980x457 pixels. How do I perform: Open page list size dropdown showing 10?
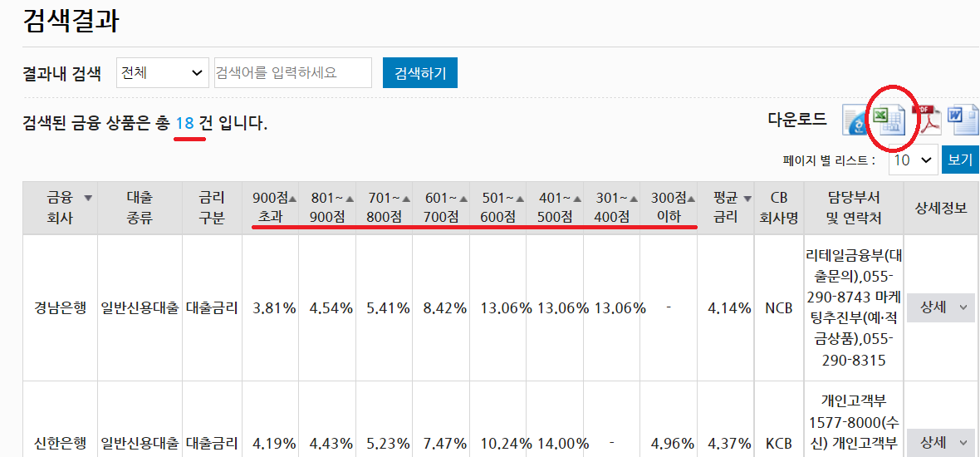(x=913, y=160)
